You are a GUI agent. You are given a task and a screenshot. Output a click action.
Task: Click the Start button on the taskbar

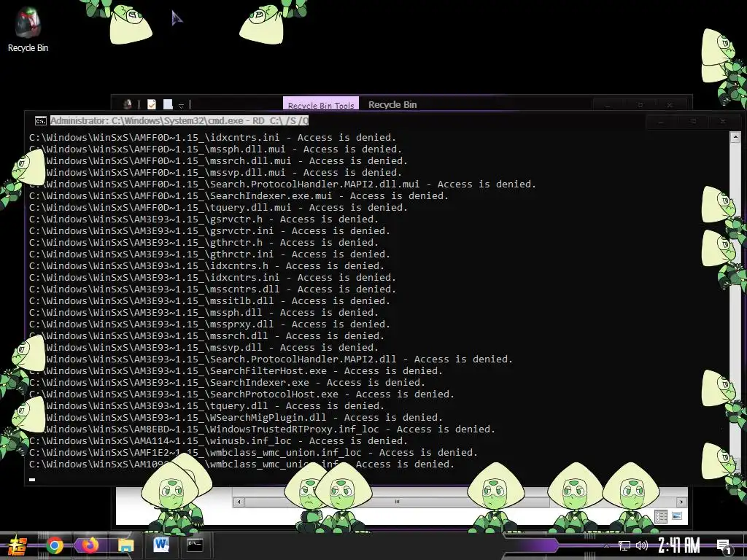pyautogui.click(x=18, y=545)
